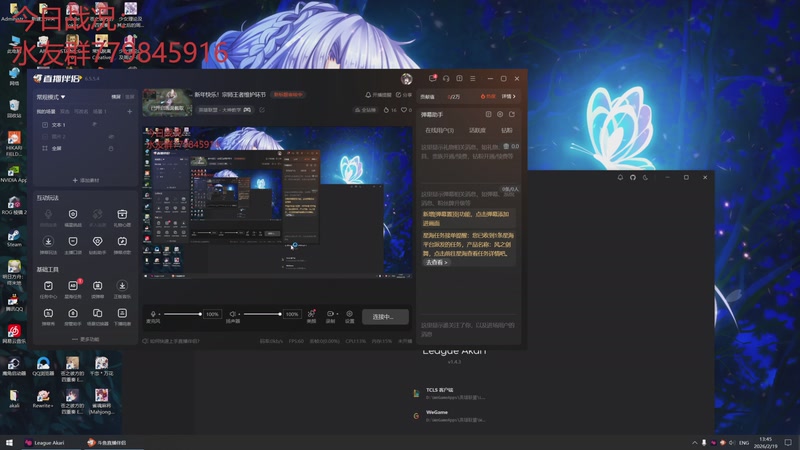Expand 详情 next to 热度

(509, 96)
